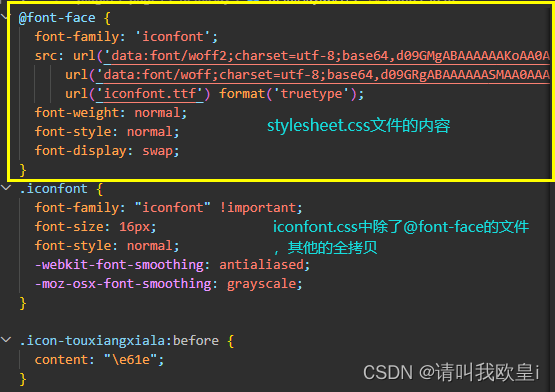Collapse the .icon-touxiangxiala:before fold chevron

[x=6, y=340]
